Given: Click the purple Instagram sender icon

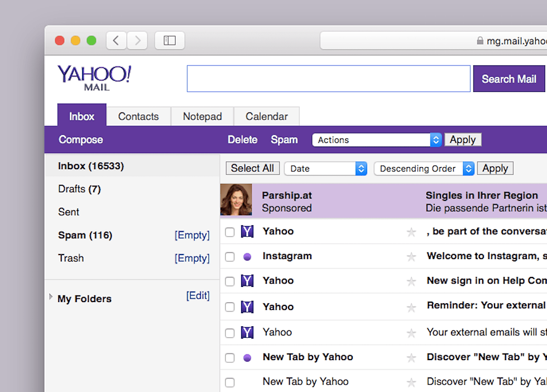Looking at the screenshot, I should tap(247, 256).
